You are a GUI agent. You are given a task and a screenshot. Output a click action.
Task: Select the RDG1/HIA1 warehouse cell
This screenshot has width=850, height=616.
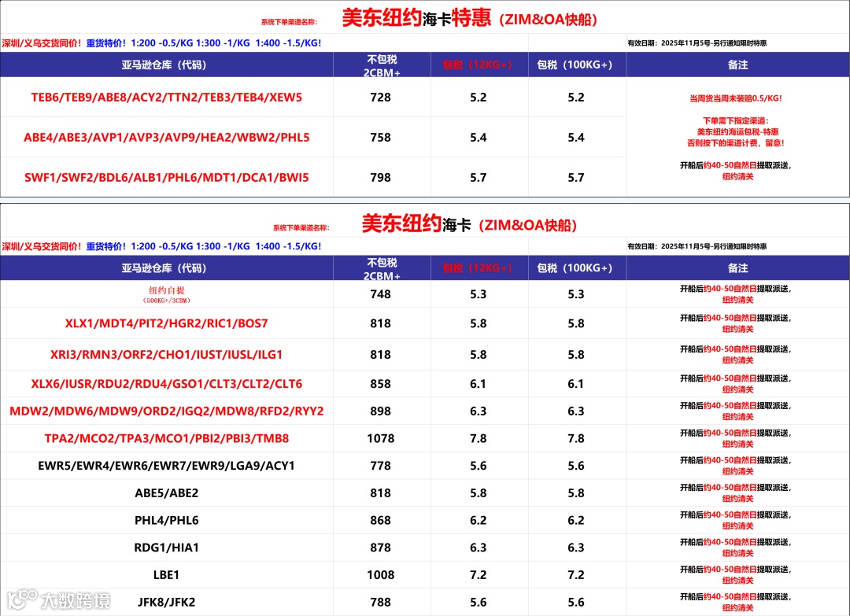166,548
